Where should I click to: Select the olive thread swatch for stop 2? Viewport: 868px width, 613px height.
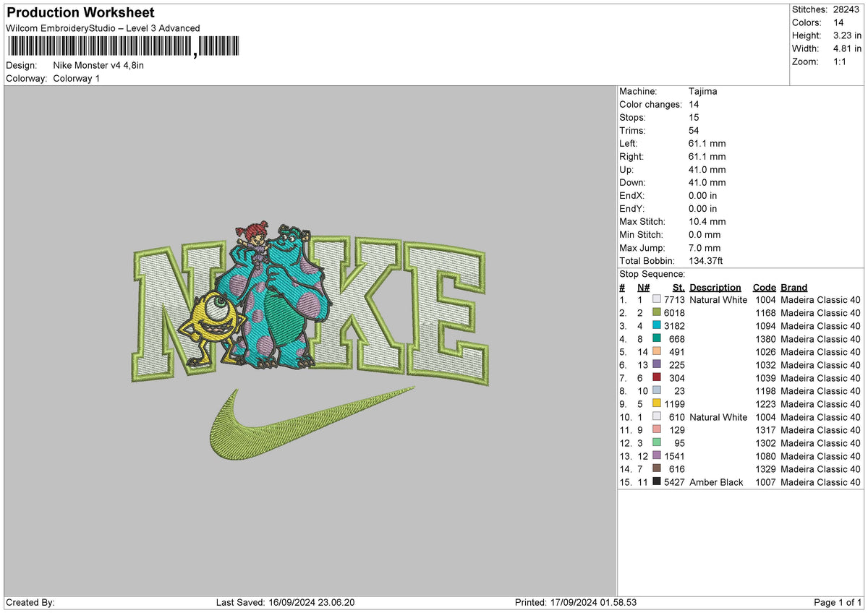(658, 313)
